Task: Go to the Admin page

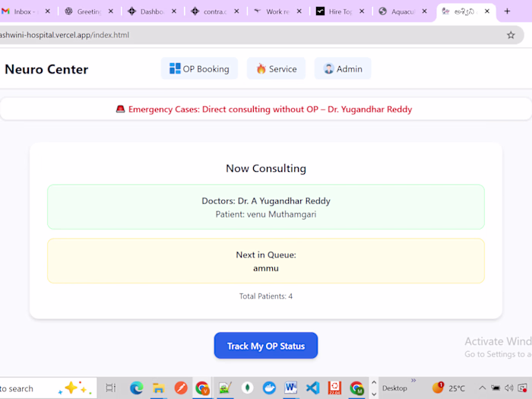Action: click(x=343, y=69)
